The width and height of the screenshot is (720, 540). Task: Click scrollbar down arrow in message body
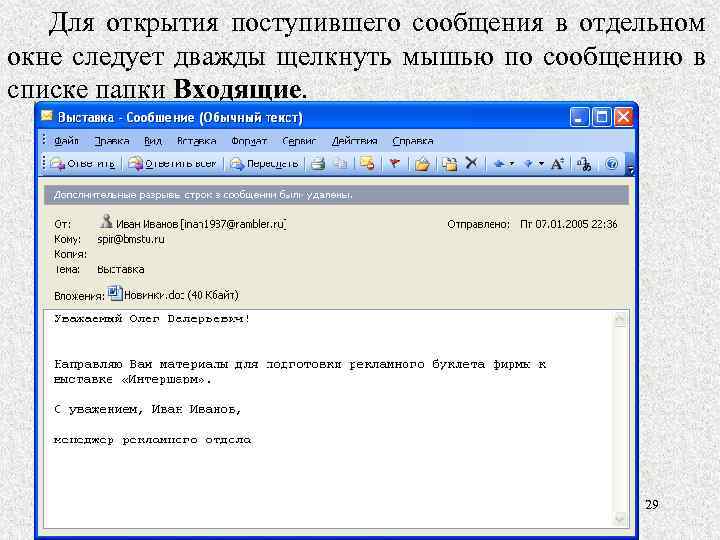(x=620, y=518)
